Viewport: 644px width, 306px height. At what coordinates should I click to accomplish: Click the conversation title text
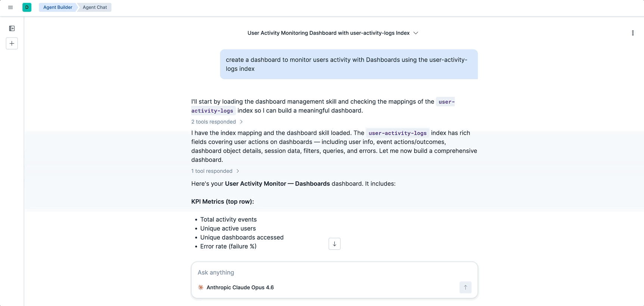(328, 33)
